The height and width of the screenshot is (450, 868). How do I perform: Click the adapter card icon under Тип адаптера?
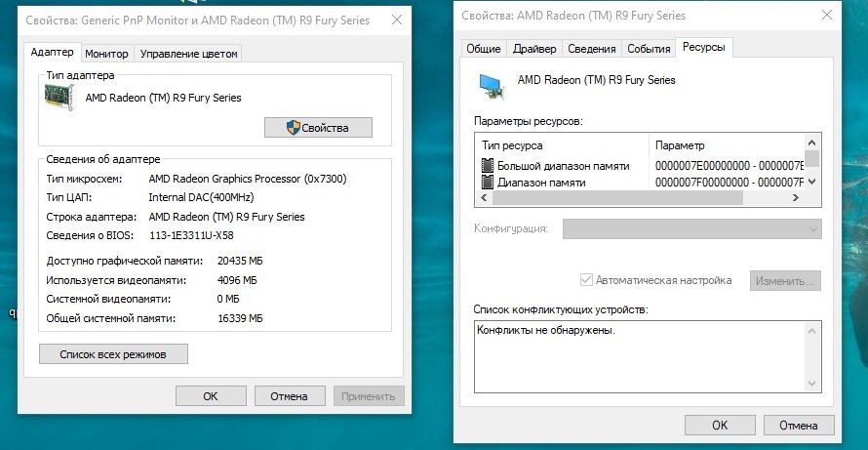point(61,97)
